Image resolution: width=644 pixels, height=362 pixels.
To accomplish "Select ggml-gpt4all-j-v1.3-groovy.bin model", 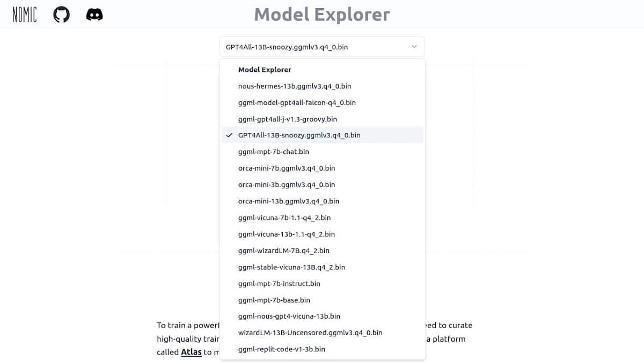I will pyautogui.click(x=288, y=119).
